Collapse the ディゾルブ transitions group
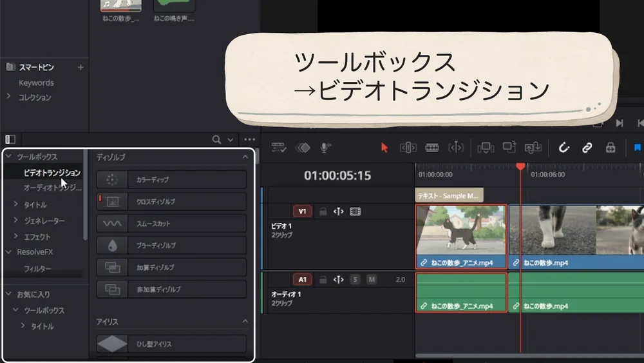 [x=245, y=157]
